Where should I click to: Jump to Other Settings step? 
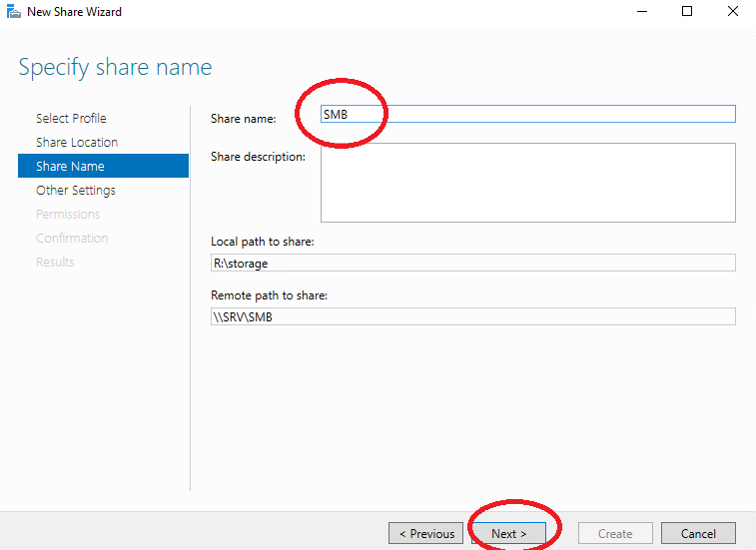coord(76,190)
